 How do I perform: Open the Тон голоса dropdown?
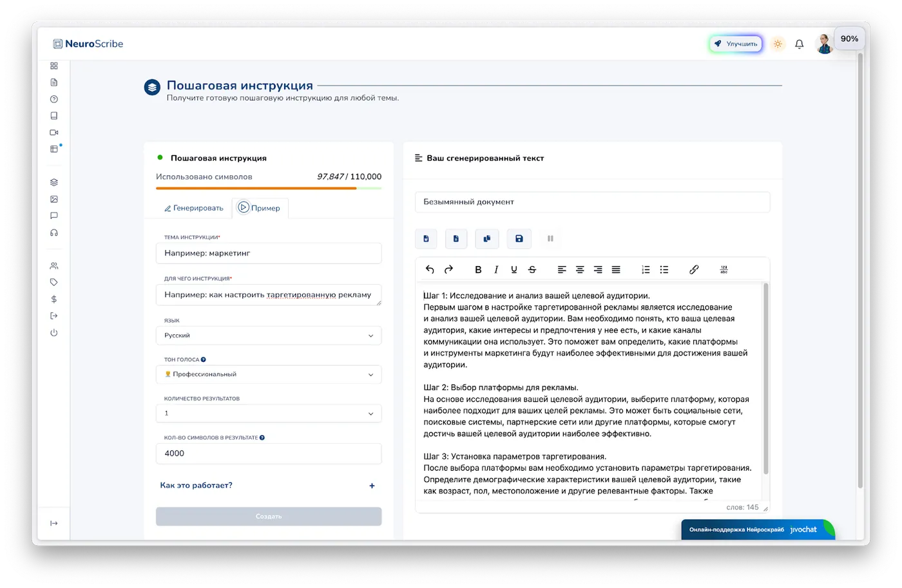pos(269,374)
